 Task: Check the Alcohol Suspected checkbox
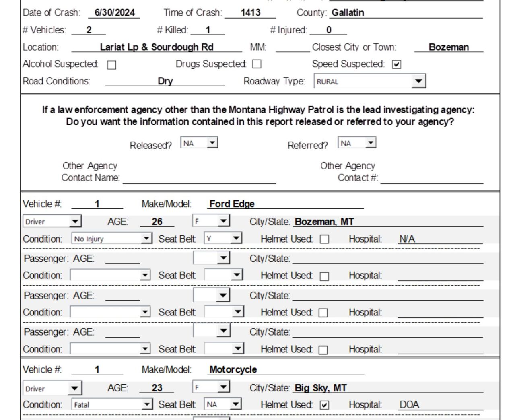click(112, 65)
